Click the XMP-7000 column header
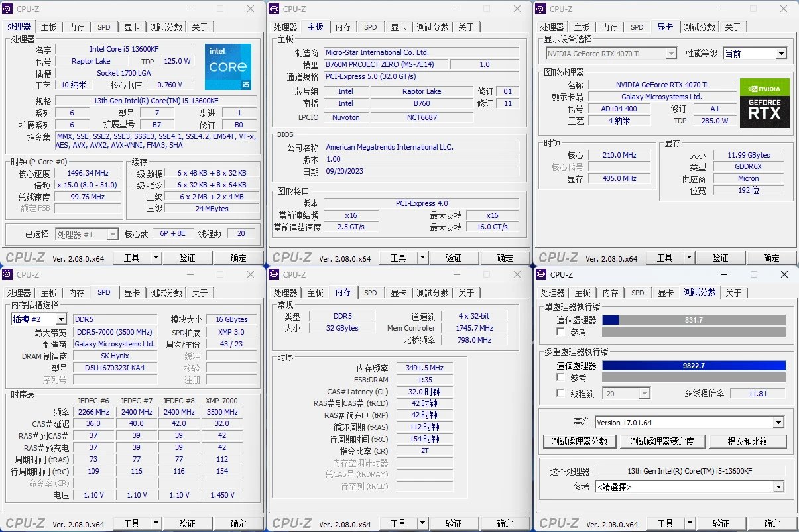The width and height of the screenshot is (799, 532). 221,401
